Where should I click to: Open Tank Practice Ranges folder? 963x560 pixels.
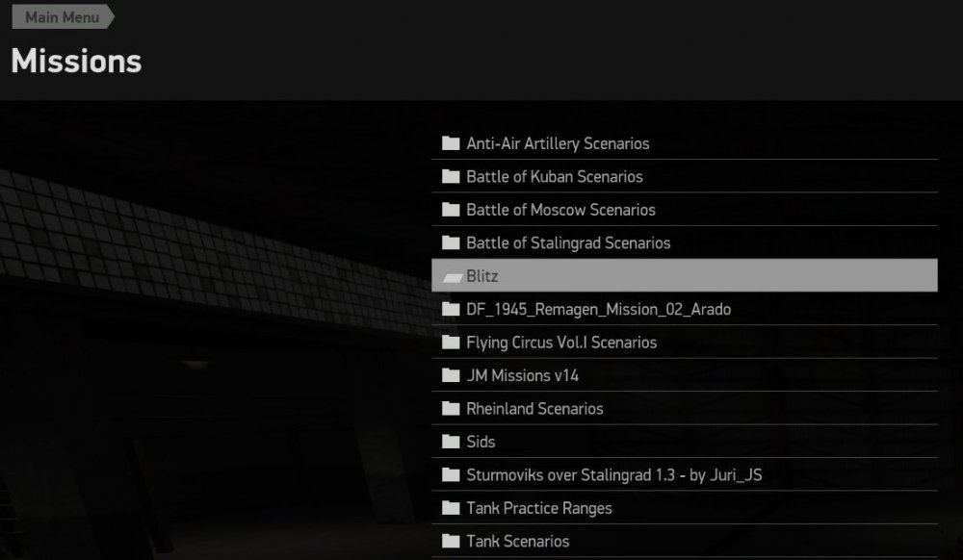point(684,508)
